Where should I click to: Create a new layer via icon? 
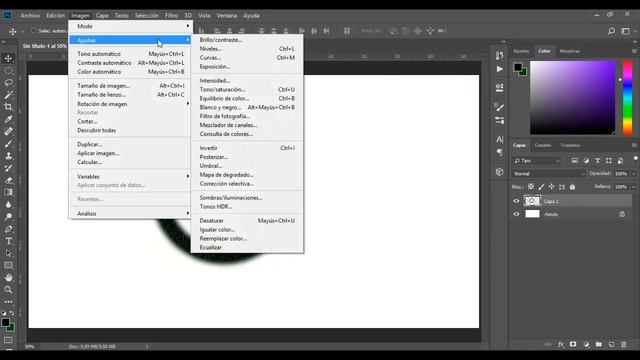pos(611,344)
